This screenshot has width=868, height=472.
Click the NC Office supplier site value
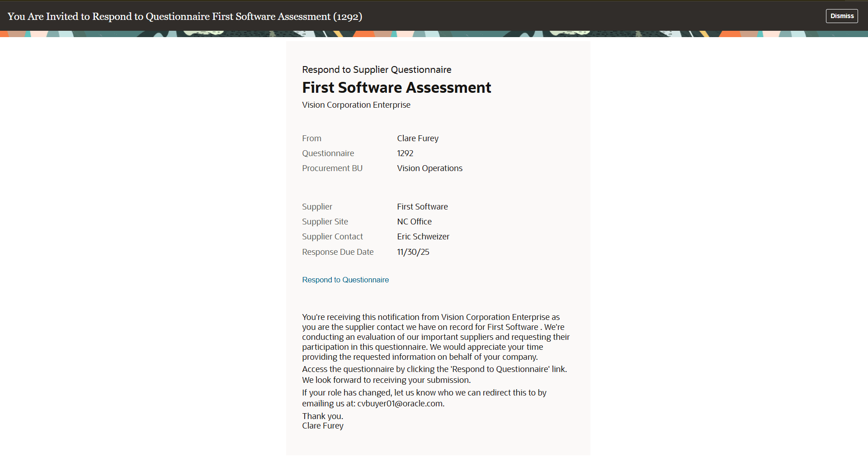[414, 222]
